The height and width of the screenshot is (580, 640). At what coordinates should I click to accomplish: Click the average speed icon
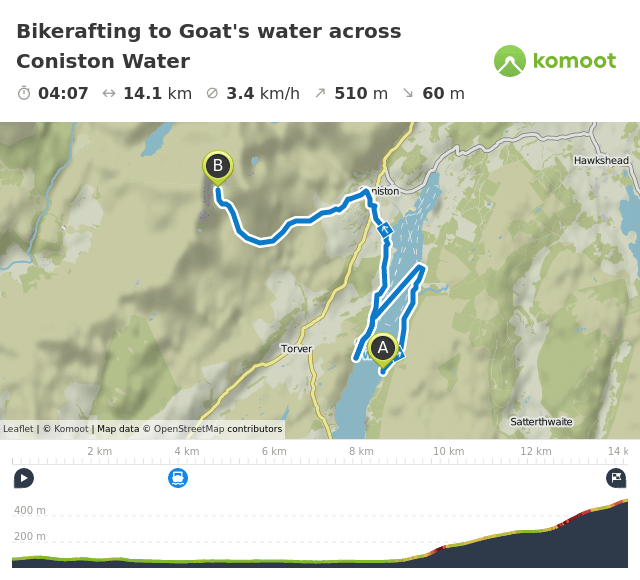click(x=212, y=93)
